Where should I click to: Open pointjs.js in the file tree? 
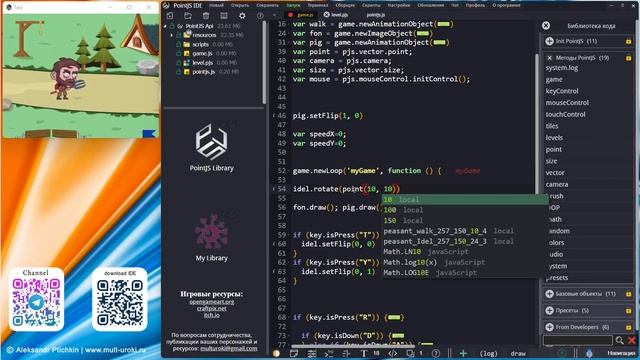coord(204,72)
